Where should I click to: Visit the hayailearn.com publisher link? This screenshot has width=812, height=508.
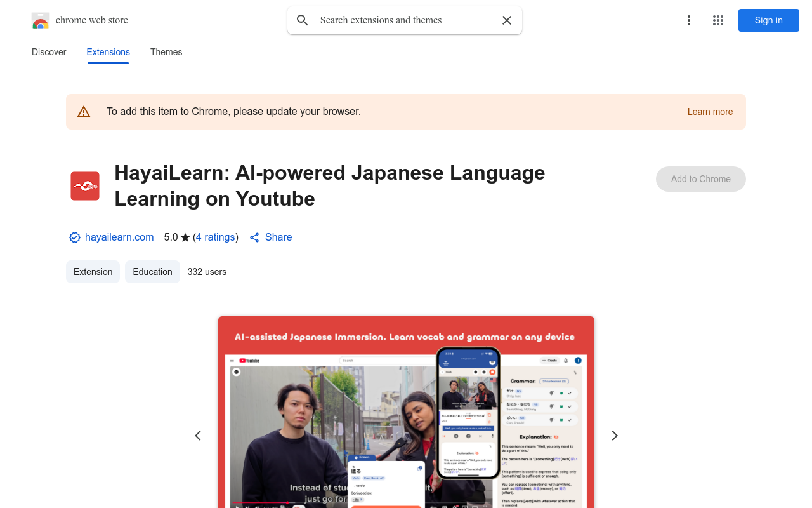point(119,237)
